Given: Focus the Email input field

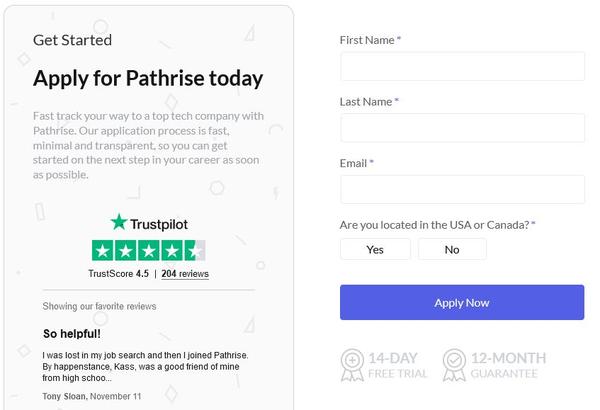Looking at the screenshot, I should point(462,189).
